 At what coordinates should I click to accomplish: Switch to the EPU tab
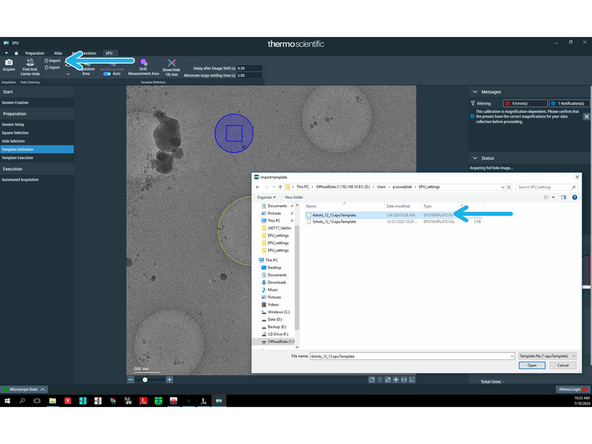point(109,53)
